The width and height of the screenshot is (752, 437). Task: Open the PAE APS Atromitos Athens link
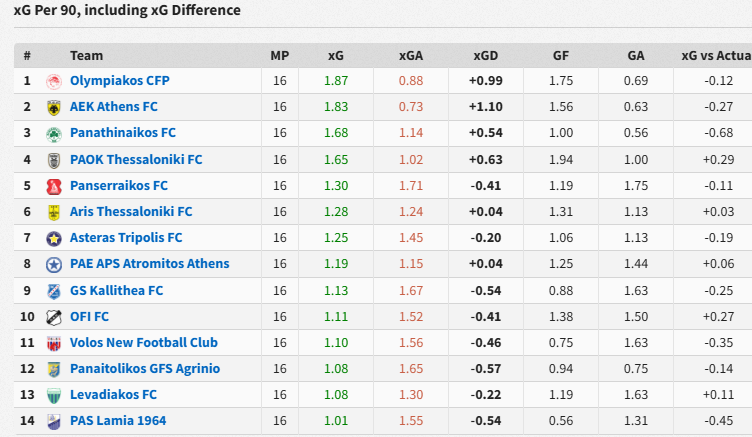click(x=149, y=264)
